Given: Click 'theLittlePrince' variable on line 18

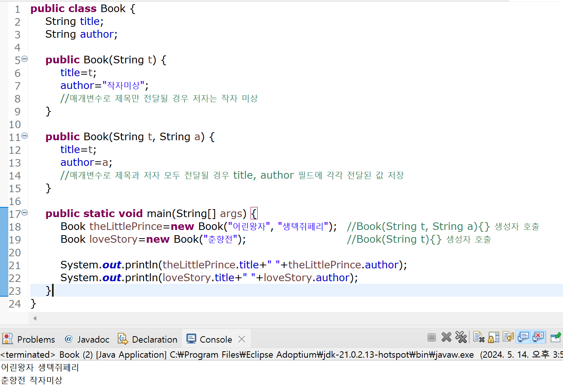Looking at the screenshot, I should 126,226.
